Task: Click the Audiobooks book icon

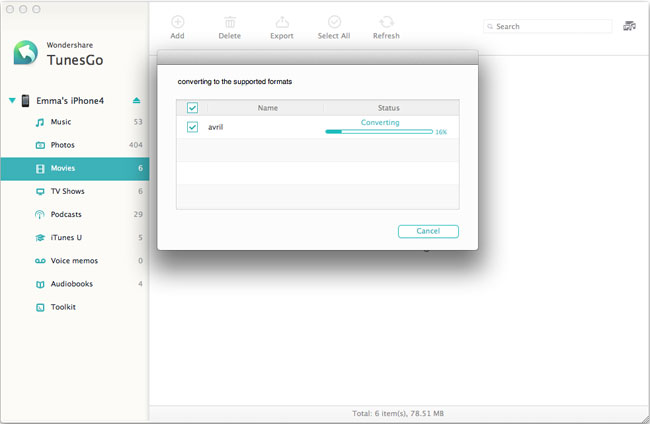Action: pyautogui.click(x=40, y=284)
